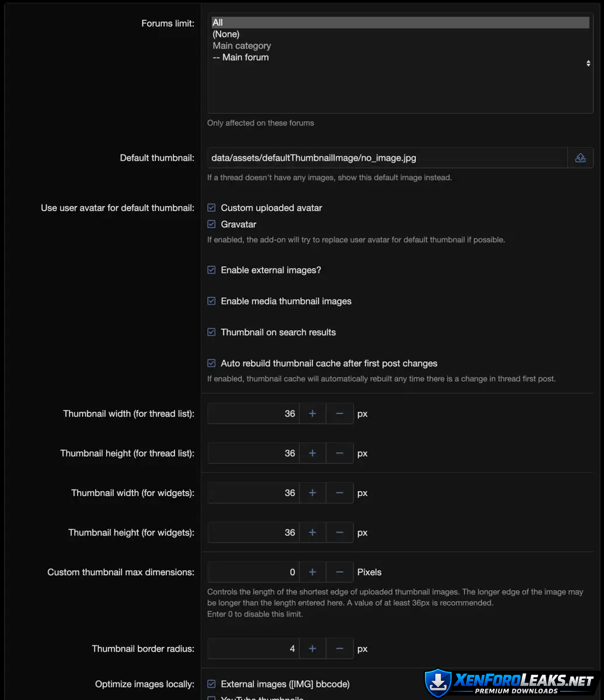
Task: Toggle Enable media thumbnail images checkbox
Action: pos(212,301)
